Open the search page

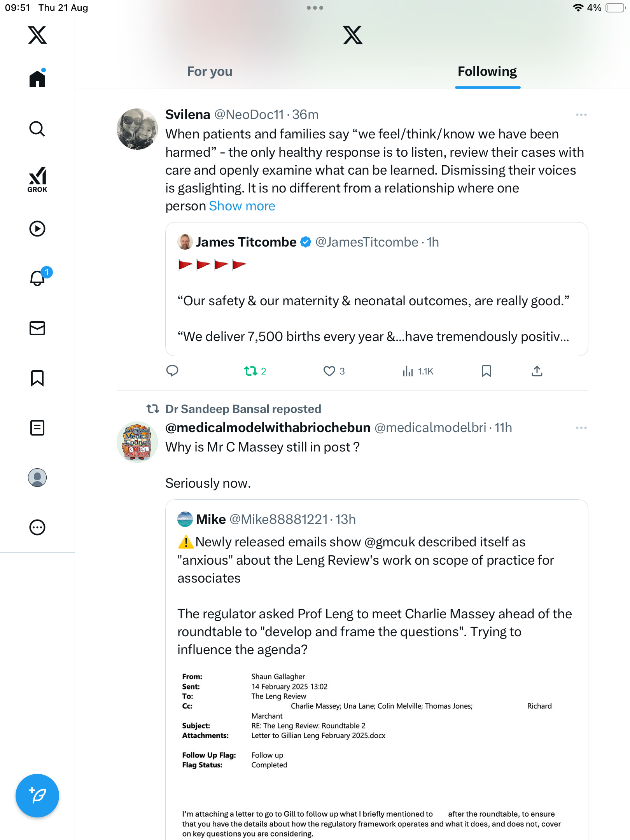point(37,129)
